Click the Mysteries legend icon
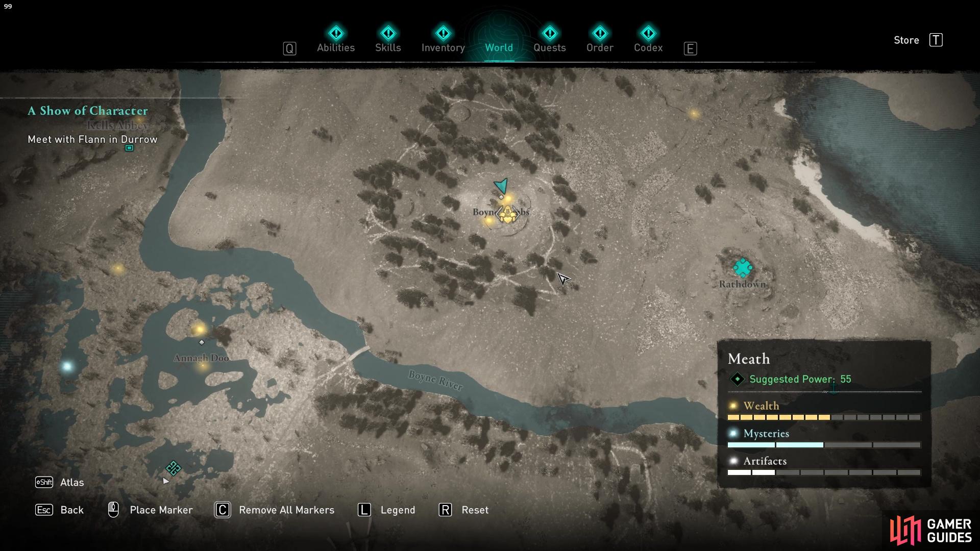980x551 pixels. 733,433
